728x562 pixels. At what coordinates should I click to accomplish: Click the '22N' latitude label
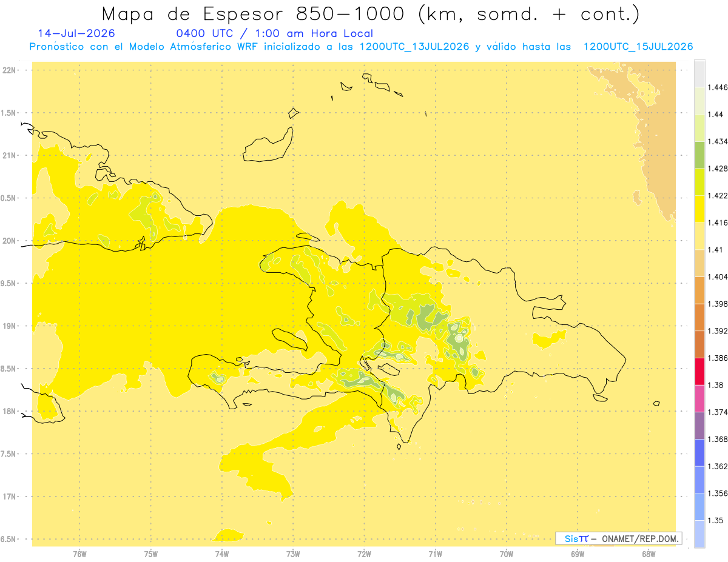tap(9, 70)
